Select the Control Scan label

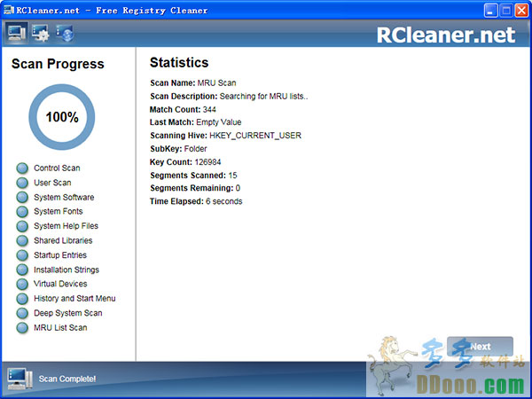tap(57, 168)
